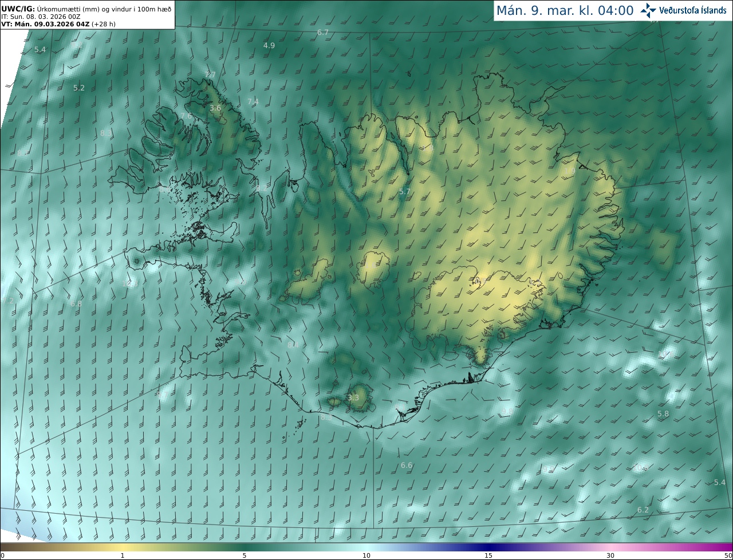Select the IT: Sun. 08. 03. 2026 00Z line
Image resolution: width=733 pixels, height=560 pixels.
coord(41,17)
